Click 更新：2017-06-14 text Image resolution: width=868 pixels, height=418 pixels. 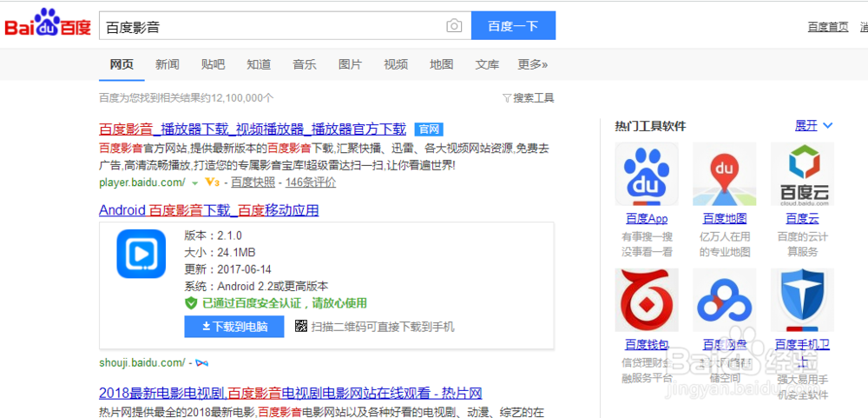228,269
